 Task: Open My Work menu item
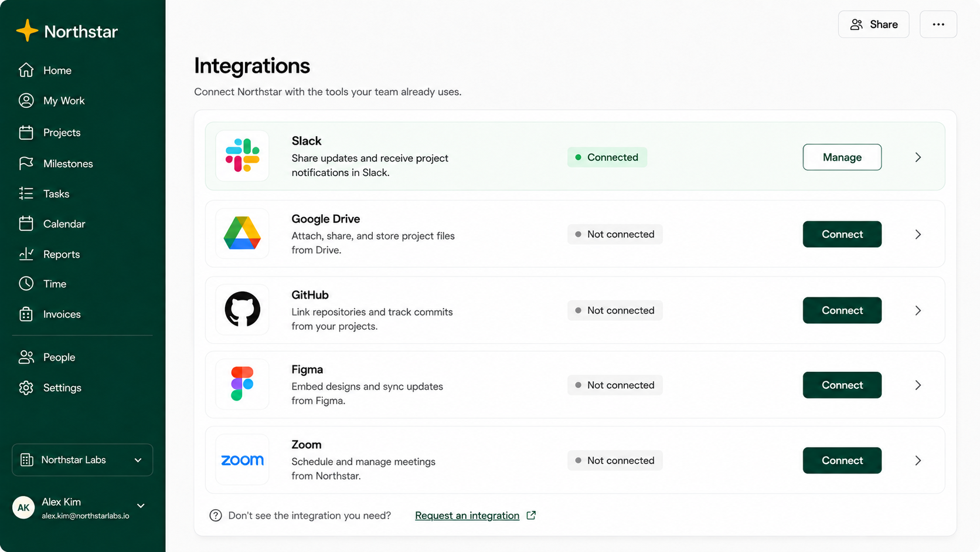pyautogui.click(x=64, y=101)
